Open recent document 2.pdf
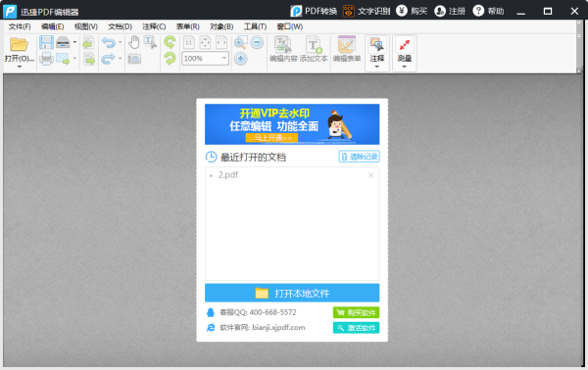Screen dimensions: 588x370 tap(228, 175)
